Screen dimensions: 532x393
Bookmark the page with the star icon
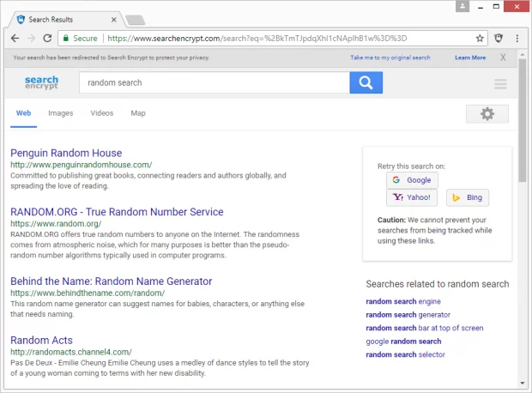[480, 39]
